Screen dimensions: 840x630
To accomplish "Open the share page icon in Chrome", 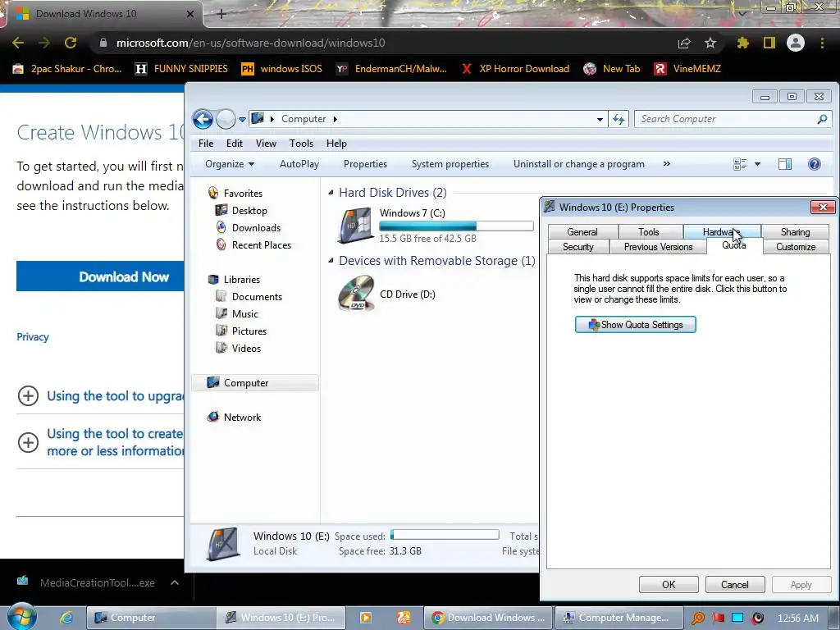I will [684, 43].
